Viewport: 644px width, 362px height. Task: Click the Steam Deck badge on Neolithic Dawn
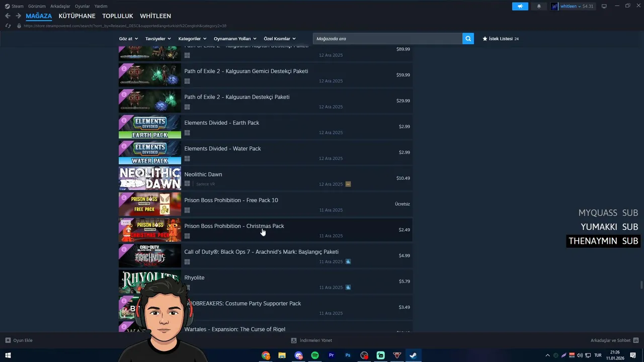348,184
